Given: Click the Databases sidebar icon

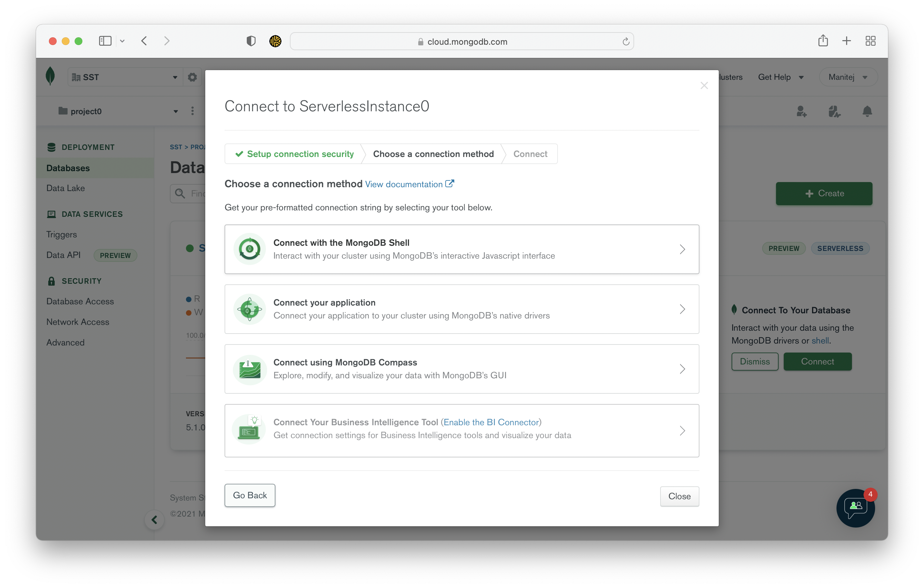Looking at the screenshot, I should point(68,168).
